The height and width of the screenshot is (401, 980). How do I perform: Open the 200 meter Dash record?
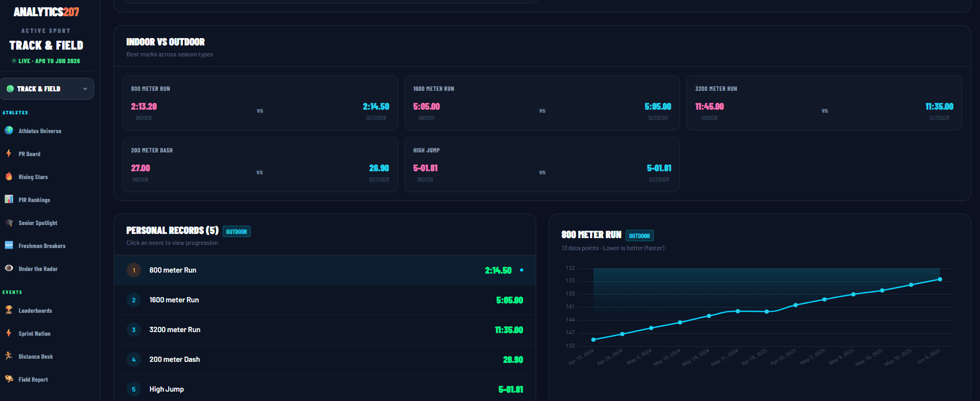(325, 359)
